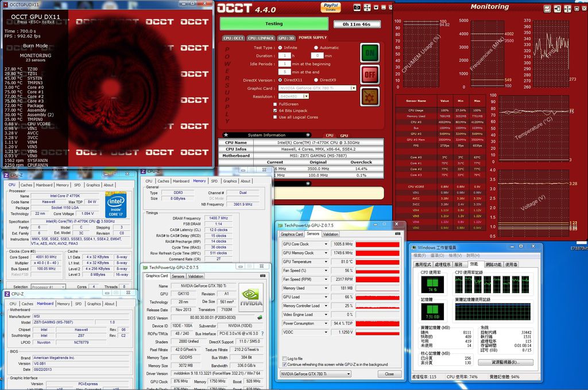Viewport: 588px width, 390px height.
Task: Open the Caches tab in the top-left CPU-Z window
Action: 26,185
